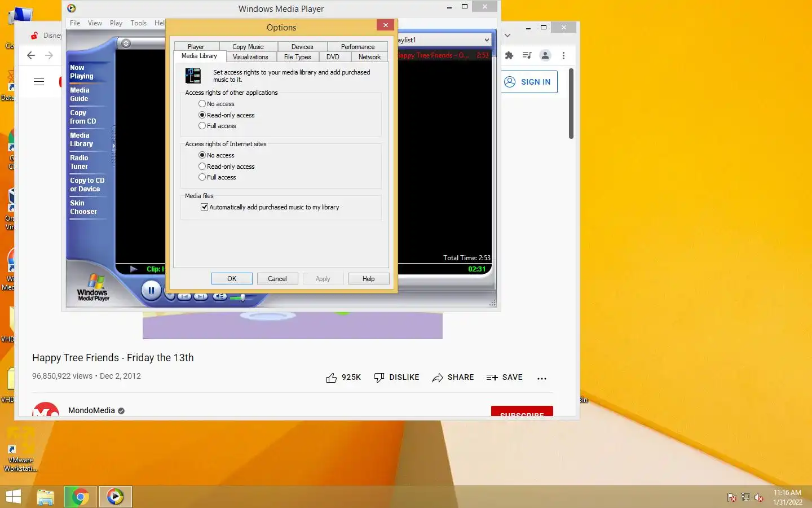The width and height of the screenshot is (812, 508).
Task: Open the YouTube hamburger guide menu
Action: 39,82
